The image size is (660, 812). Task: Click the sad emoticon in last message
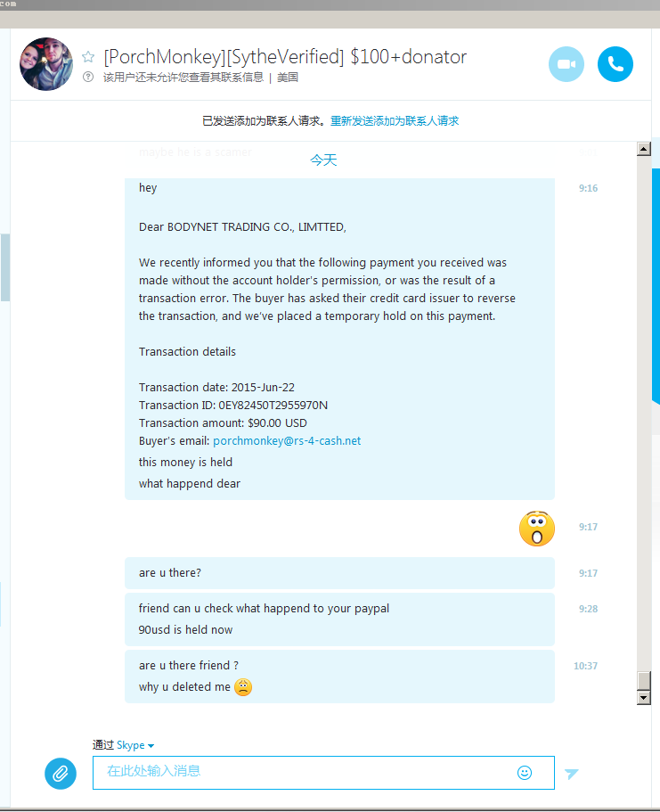coord(243,687)
